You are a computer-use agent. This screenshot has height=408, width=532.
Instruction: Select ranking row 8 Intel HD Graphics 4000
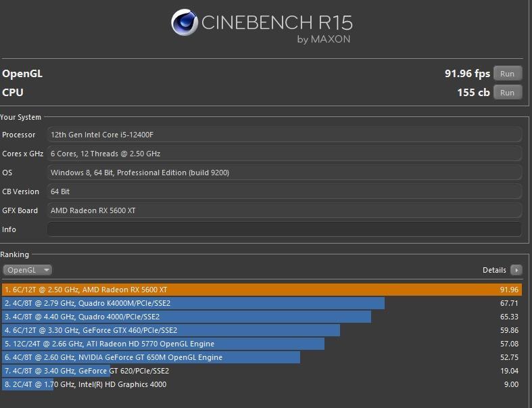(262, 384)
